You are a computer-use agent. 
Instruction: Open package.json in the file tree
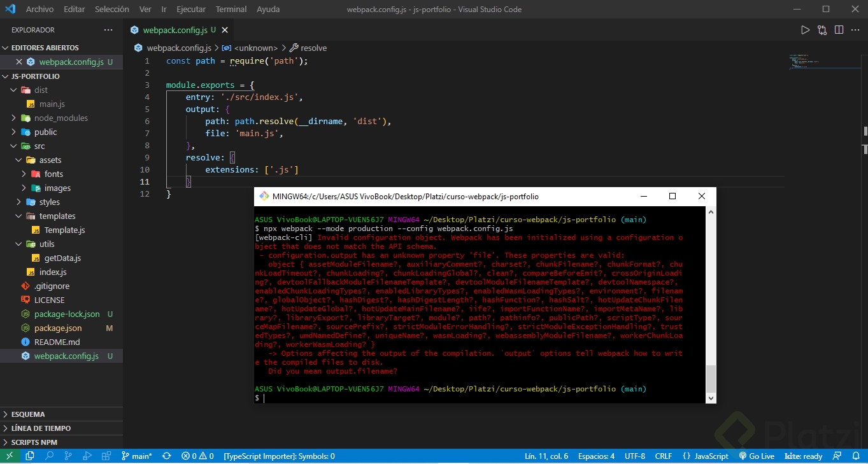click(57, 328)
